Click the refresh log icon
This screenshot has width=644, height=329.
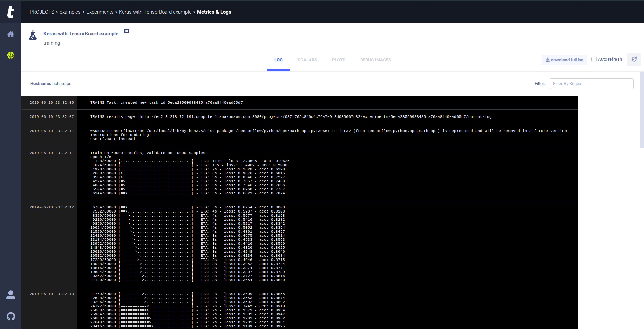(634, 59)
